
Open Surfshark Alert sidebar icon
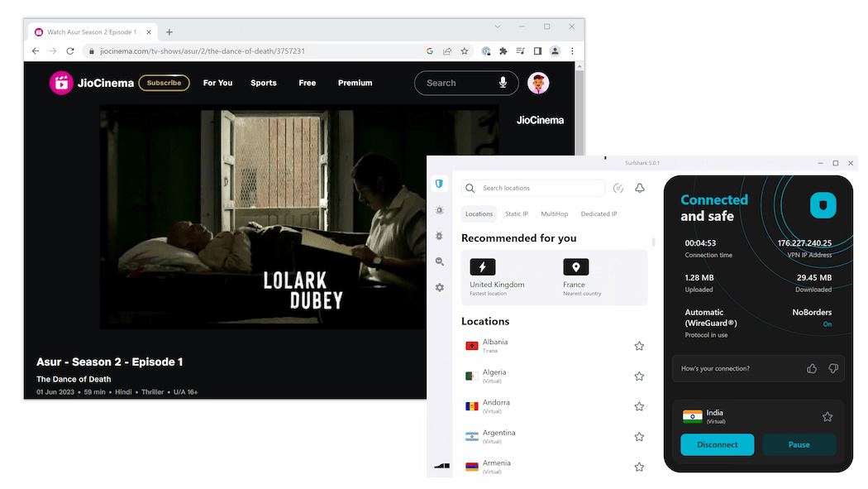click(440, 210)
